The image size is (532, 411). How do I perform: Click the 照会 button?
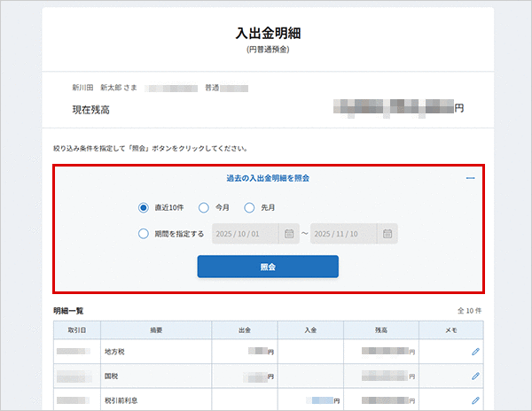click(x=268, y=267)
